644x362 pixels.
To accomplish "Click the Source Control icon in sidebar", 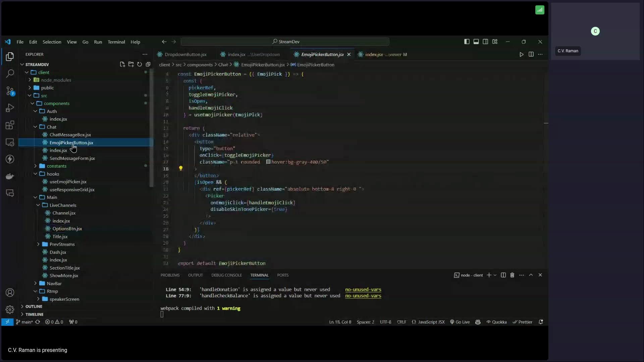I will [x=10, y=90].
